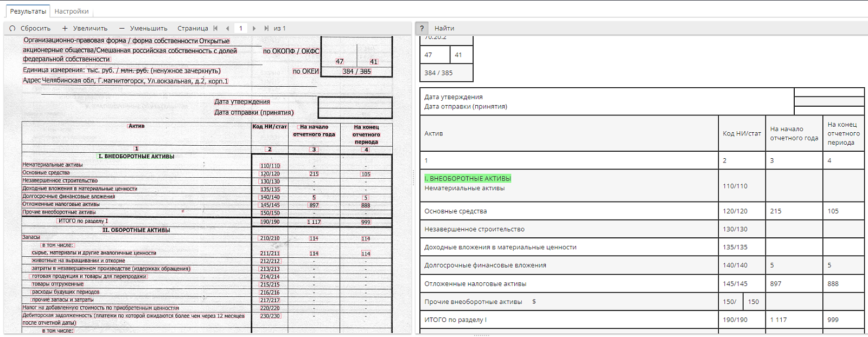Click 'II. ОБОРОТНЫЕ АКТИВЫ' heading in scan
Image resolution: width=868 pixels, height=337 pixels.
pos(136,230)
